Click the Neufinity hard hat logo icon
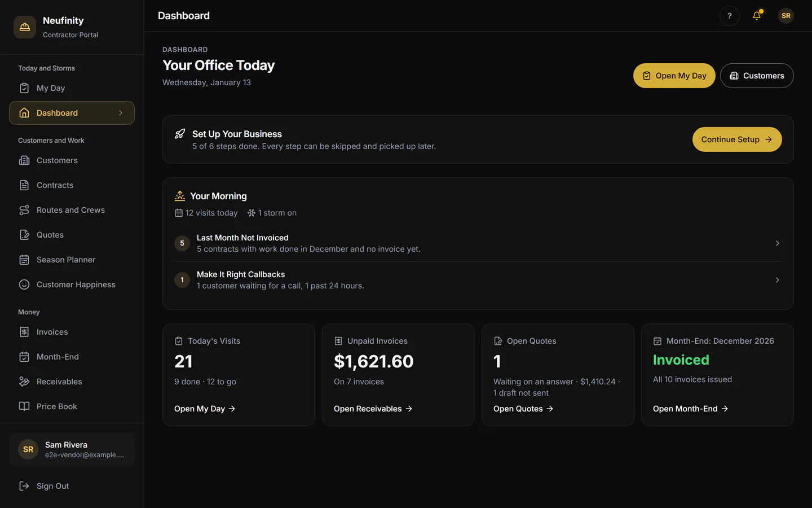 [25, 27]
